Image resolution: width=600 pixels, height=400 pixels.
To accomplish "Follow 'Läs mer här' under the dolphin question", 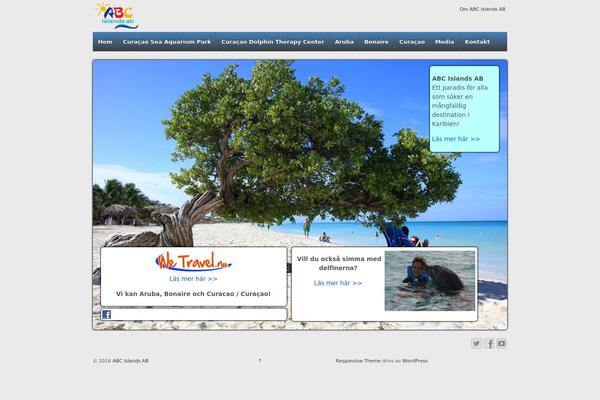I will point(338,283).
